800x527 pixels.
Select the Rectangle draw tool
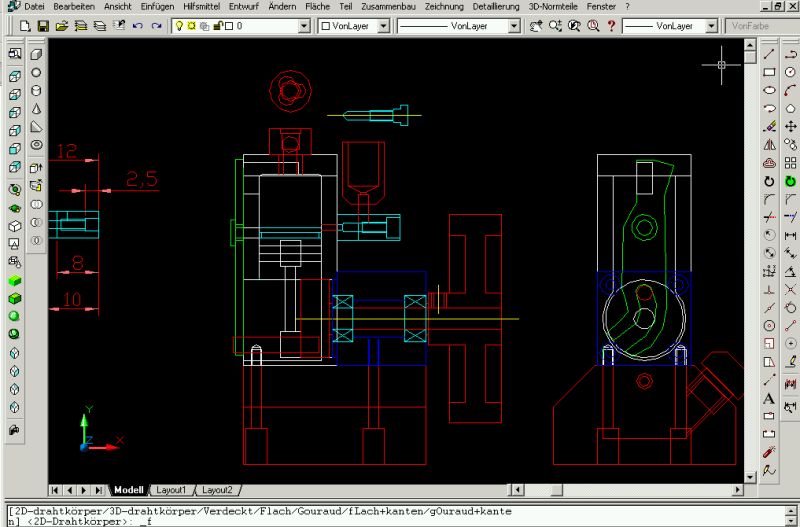(x=769, y=72)
